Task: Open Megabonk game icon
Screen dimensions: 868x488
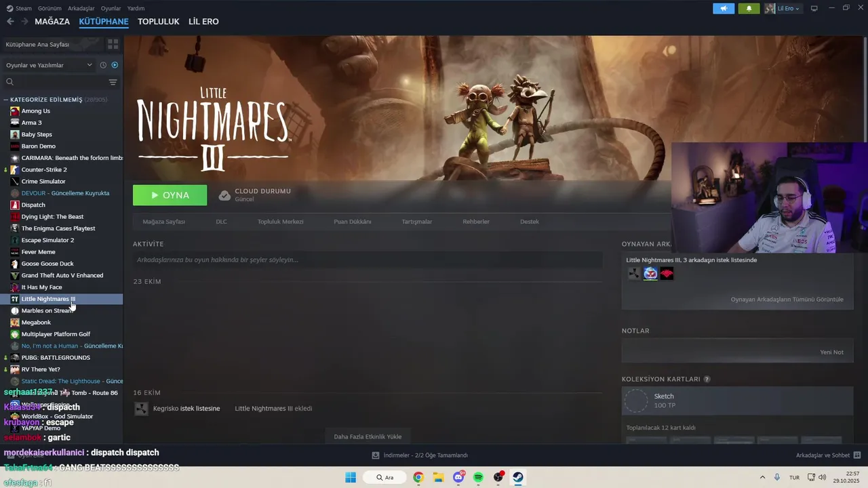Action: [x=15, y=323]
